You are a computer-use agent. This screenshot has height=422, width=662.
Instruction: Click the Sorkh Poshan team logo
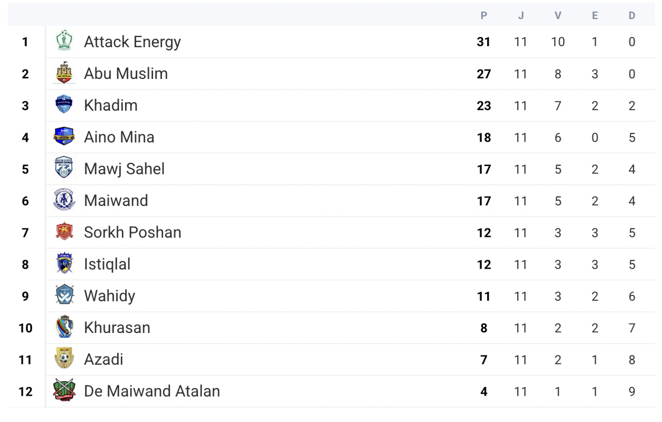[x=64, y=232]
